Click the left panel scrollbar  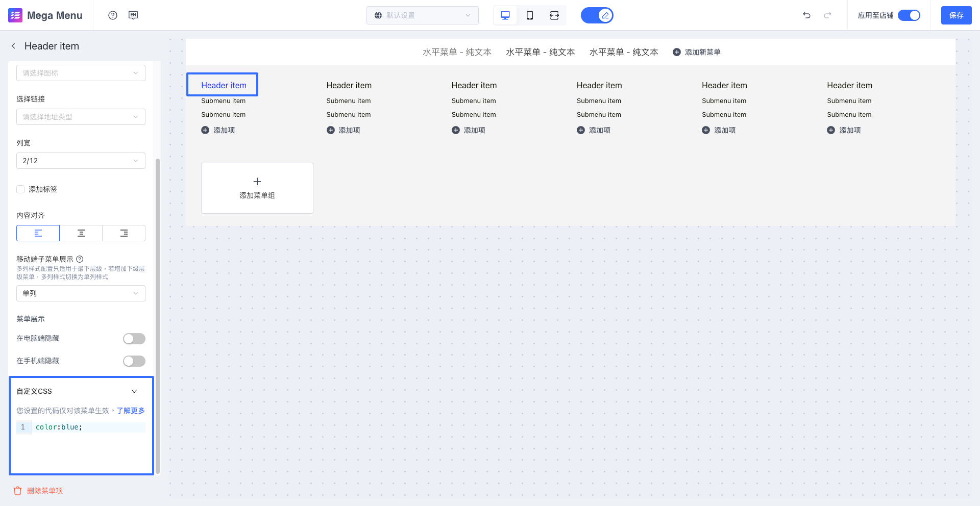tap(158, 316)
